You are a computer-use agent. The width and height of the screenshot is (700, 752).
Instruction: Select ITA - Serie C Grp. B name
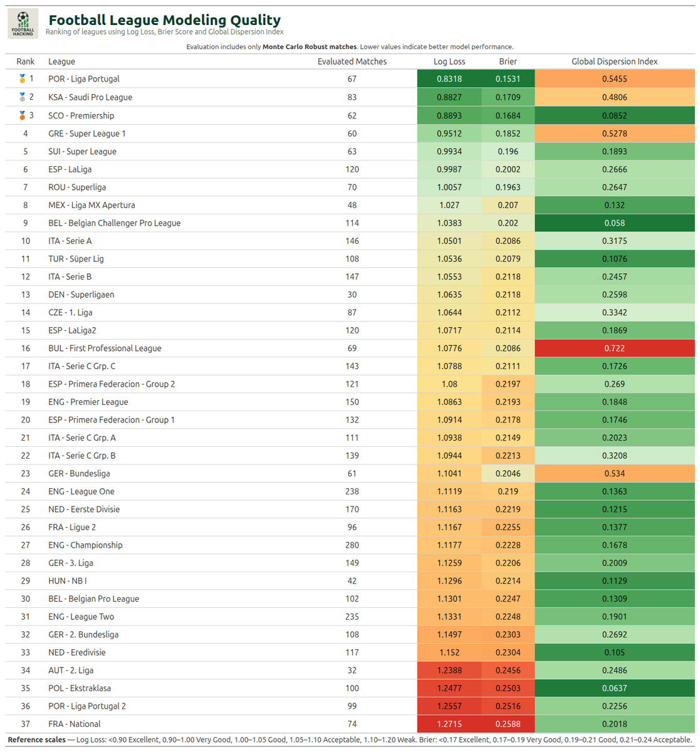pos(82,456)
